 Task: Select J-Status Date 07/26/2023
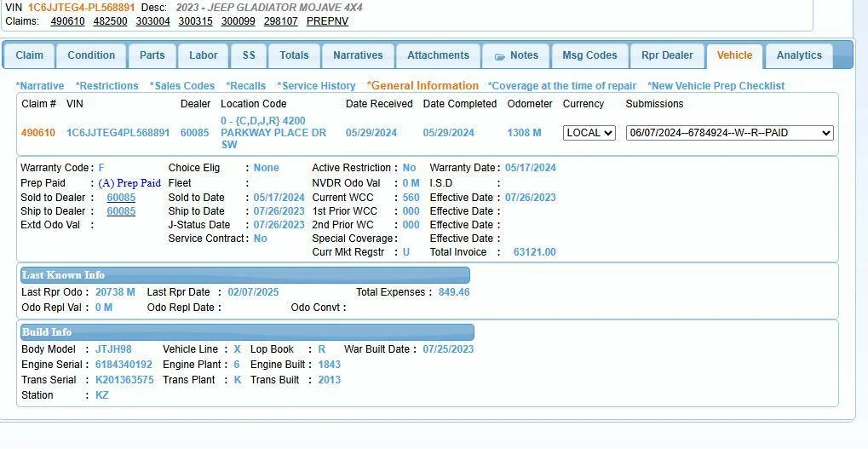(x=279, y=225)
